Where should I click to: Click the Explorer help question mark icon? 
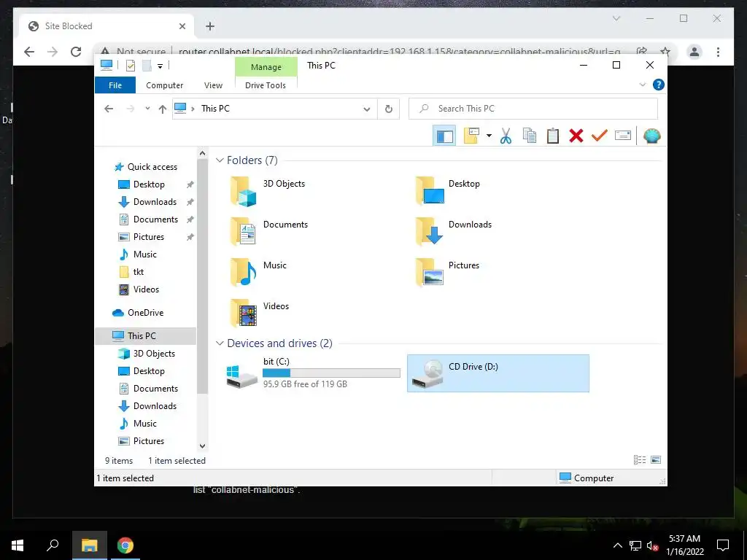[x=659, y=85]
